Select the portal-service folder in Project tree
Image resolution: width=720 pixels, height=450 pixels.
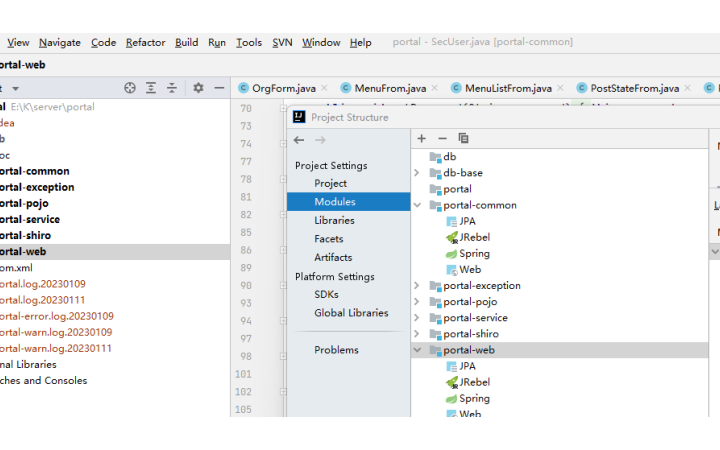(x=29, y=219)
